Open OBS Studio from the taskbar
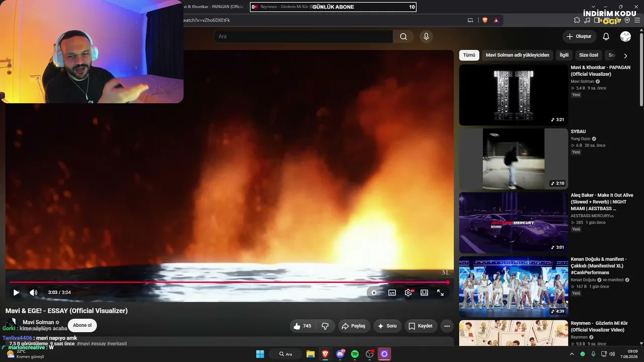Image resolution: width=644 pixels, height=362 pixels. (370, 354)
